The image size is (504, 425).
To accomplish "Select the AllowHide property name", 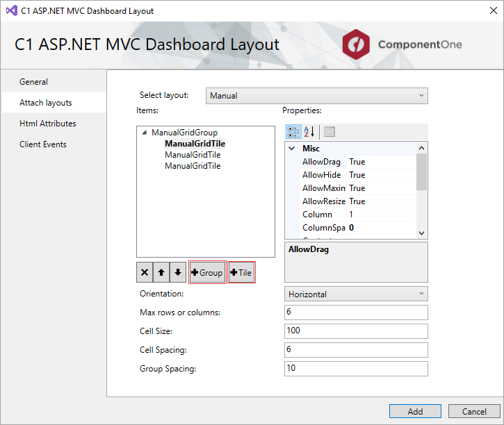I will pyautogui.click(x=323, y=175).
